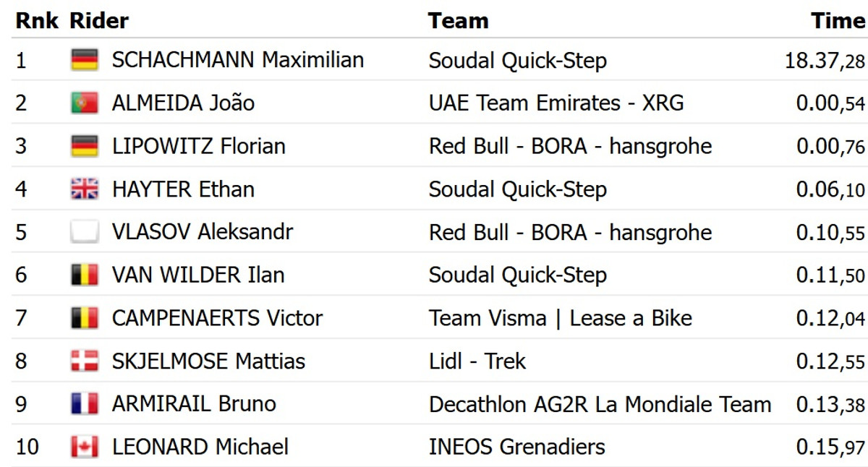868x467 pixels.
Task: Click Canadian flag beside Leonard
Action: click(x=85, y=447)
